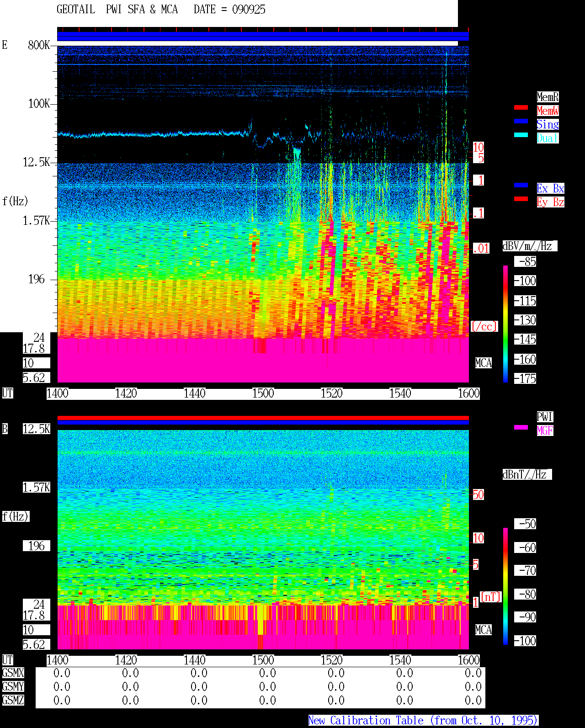Image resolution: width=585 pixels, height=728 pixels.
Task: Click the red MemW legend swatch
Action: pyautogui.click(x=521, y=107)
